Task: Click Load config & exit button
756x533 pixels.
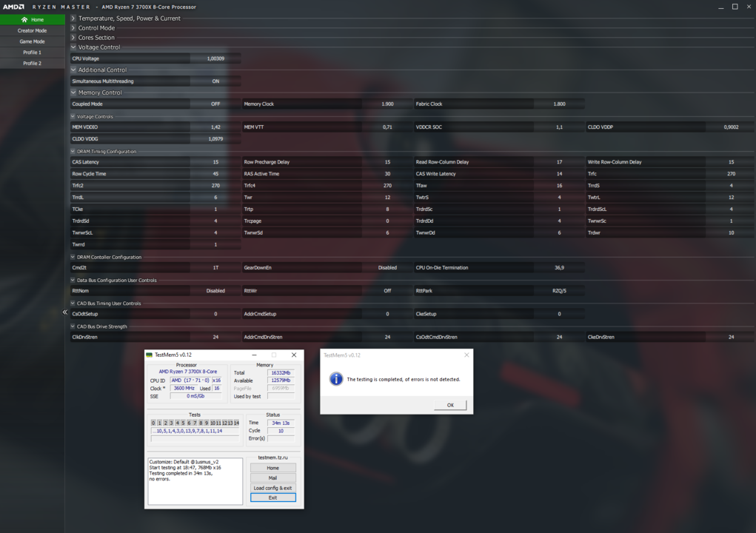Action: pos(273,488)
